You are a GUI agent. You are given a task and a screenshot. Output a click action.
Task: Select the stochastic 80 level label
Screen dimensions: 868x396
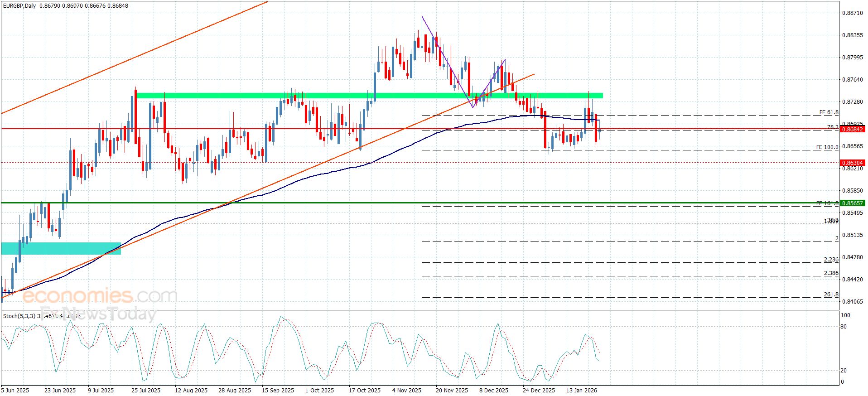843,326
